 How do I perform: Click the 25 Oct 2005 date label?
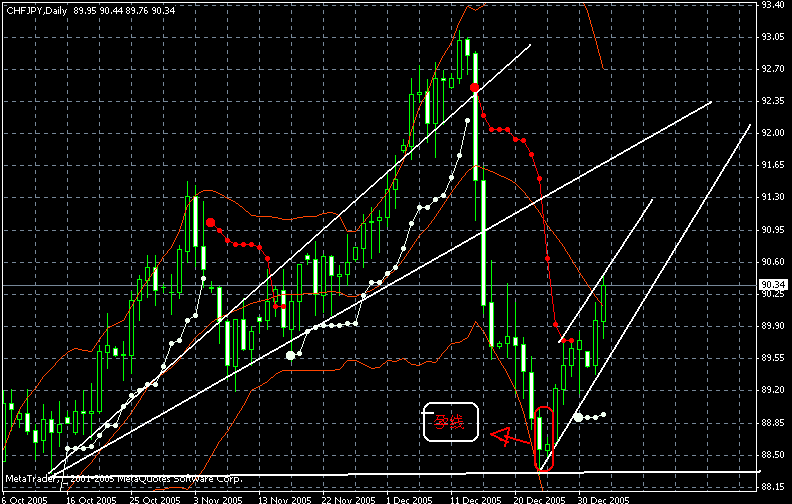(x=155, y=499)
